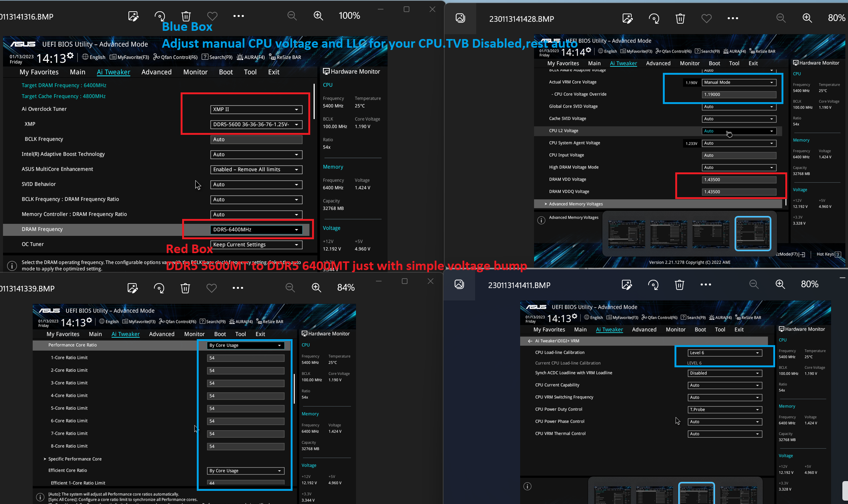
Task: Open Synch ACDC Loadline Disabled dropdown
Action: [724, 373]
